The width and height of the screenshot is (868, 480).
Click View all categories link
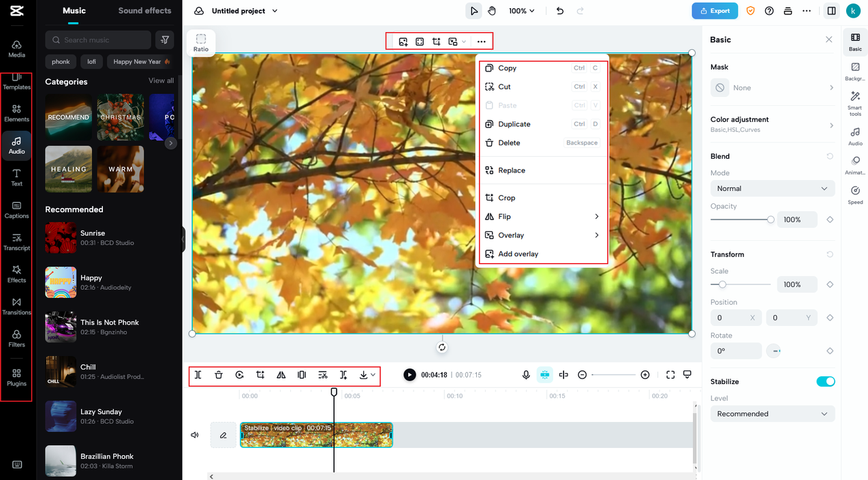pos(161,80)
